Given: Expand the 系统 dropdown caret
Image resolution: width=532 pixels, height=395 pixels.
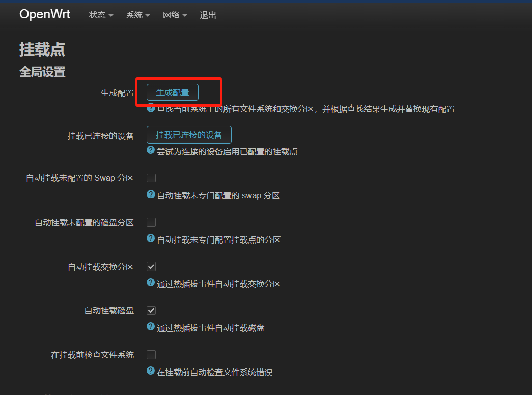Looking at the screenshot, I should coord(148,16).
